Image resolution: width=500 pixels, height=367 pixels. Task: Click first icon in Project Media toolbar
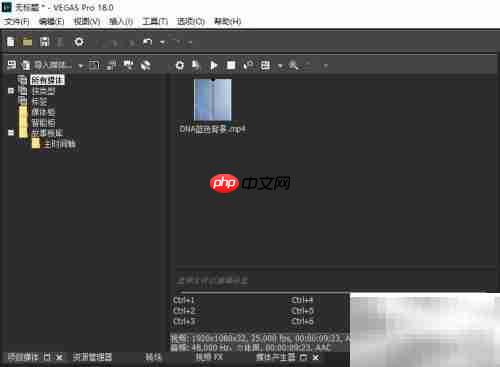point(12,65)
